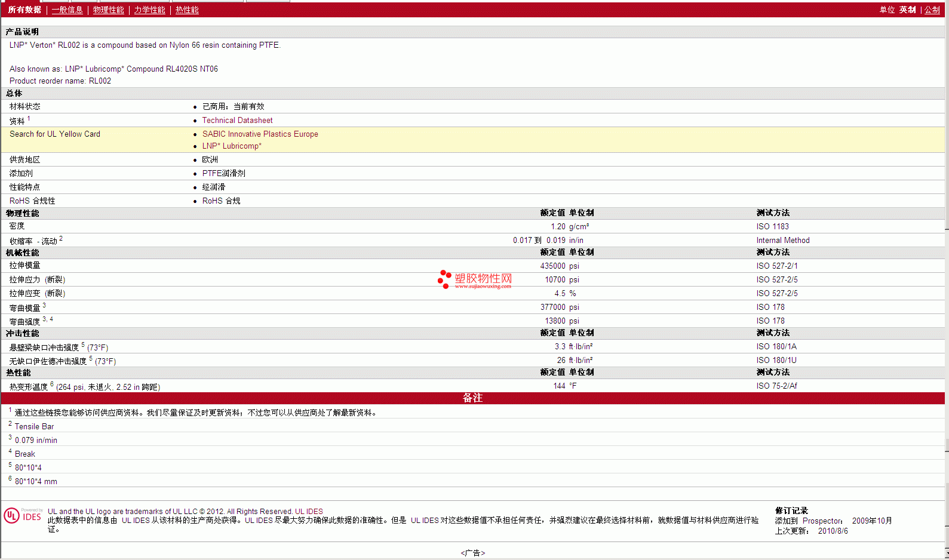Image resolution: width=949 pixels, height=560 pixels.
Task: Click the 80*10*4 mm footnote
Action: point(36,482)
